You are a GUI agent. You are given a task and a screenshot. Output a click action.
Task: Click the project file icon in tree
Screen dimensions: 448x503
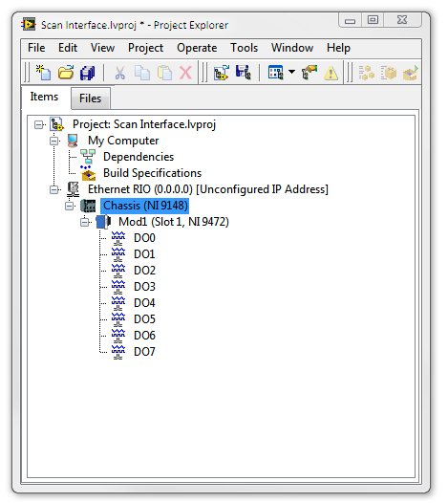click(x=56, y=124)
